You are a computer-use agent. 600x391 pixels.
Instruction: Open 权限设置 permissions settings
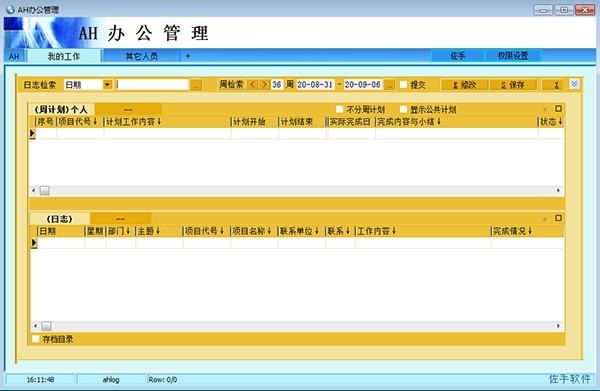[x=513, y=56]
